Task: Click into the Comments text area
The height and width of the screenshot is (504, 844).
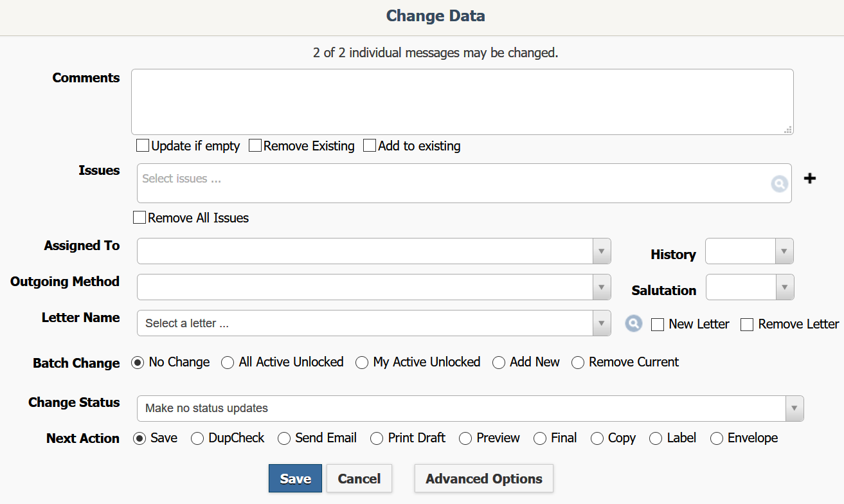Action: 462,102
